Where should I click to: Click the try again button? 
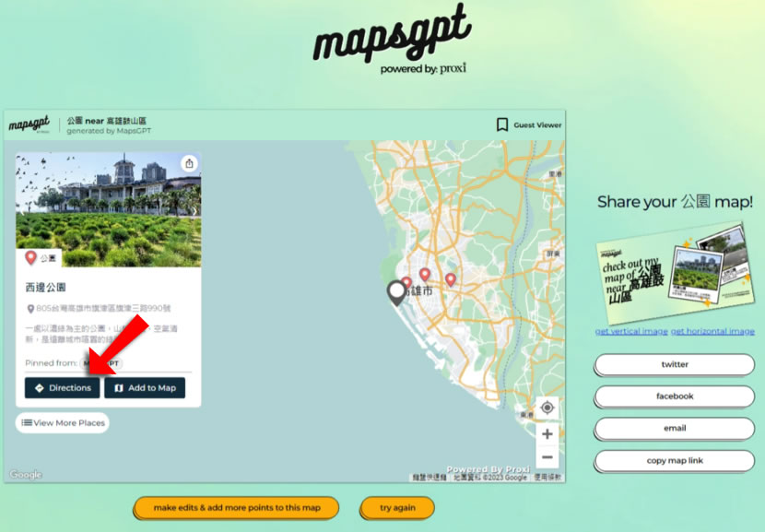click(x=397, y=508)
